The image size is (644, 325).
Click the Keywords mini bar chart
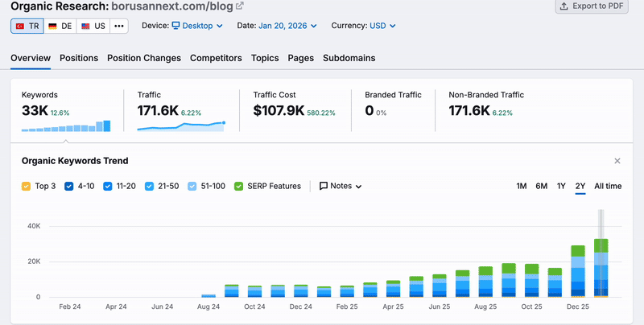pyautogui.click(x=66, y=126)
